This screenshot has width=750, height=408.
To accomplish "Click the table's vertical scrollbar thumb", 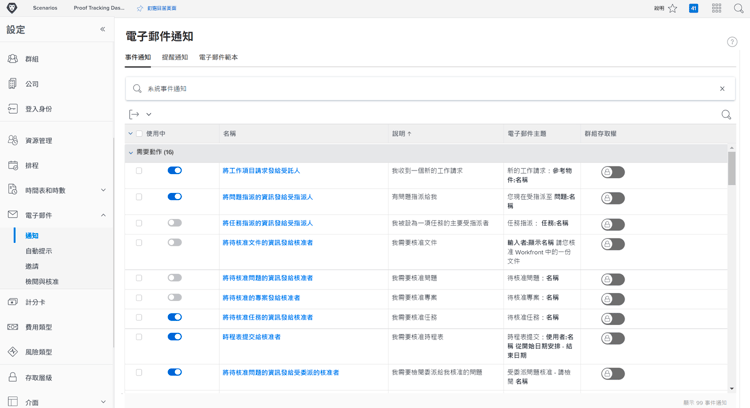I will tap(732, 168).
